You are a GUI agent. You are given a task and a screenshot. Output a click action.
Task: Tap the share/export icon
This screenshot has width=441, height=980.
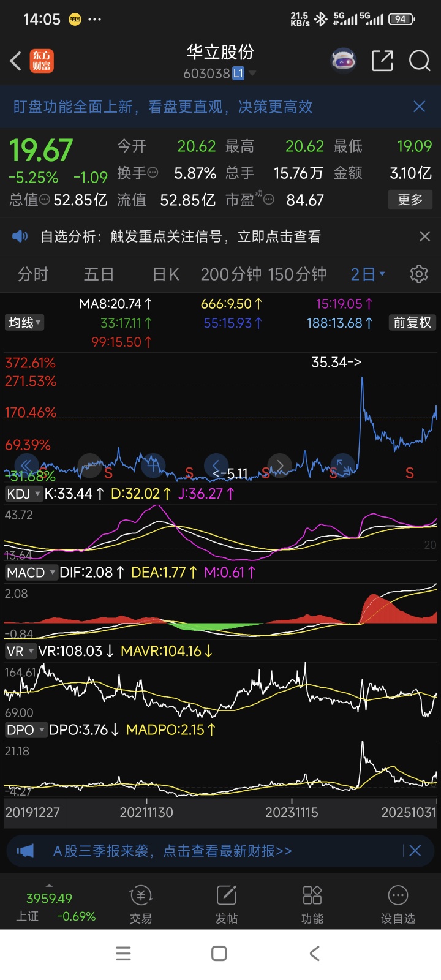coord(382,61)
